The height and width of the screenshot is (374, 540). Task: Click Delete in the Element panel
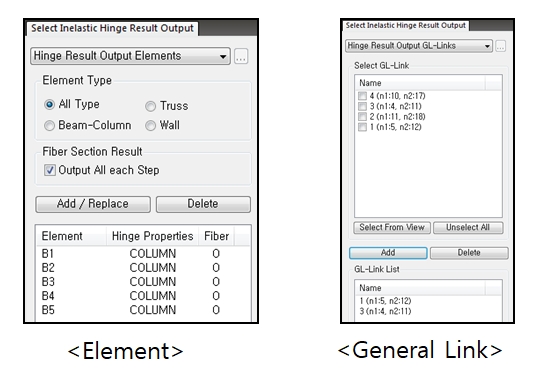click(203, 204)
